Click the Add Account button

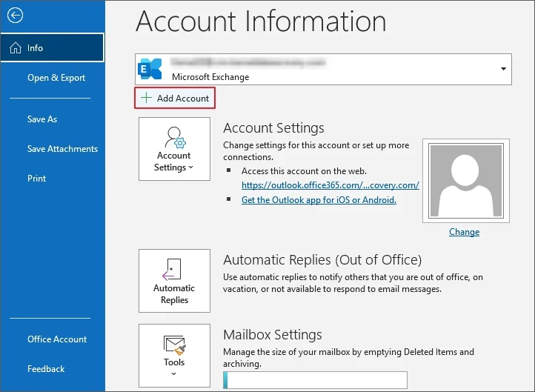click(x=175, y=99)
